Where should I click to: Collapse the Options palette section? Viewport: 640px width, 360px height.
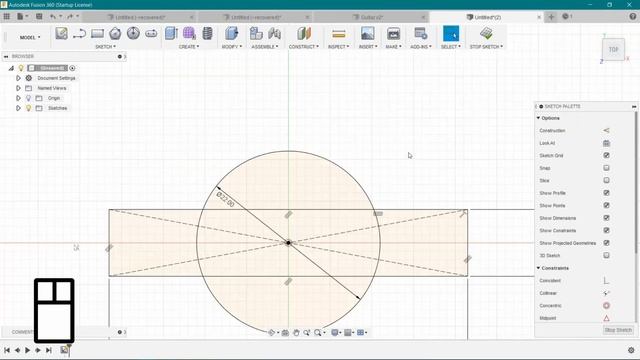[x=538, y=118]
